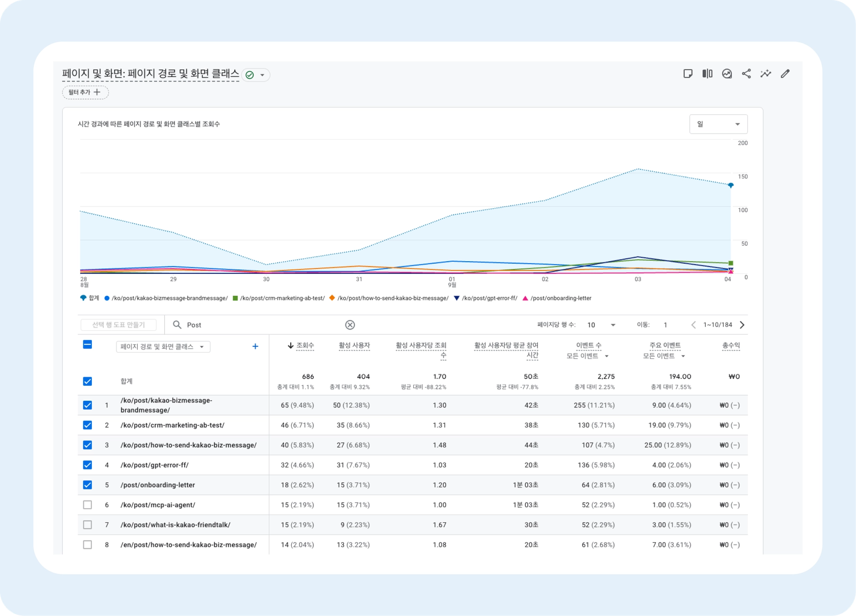Image resolution: width=856 pixels, height=616 pixels.
Task: Open the compare columns icon
Action: coord(707,74)
